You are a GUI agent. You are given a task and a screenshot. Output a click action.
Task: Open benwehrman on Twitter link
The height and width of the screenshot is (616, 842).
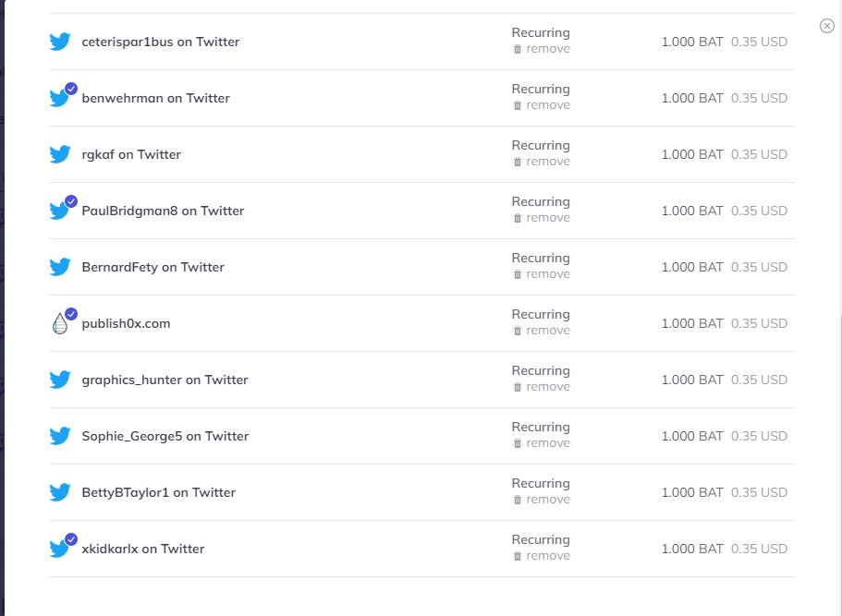(155, 98)
